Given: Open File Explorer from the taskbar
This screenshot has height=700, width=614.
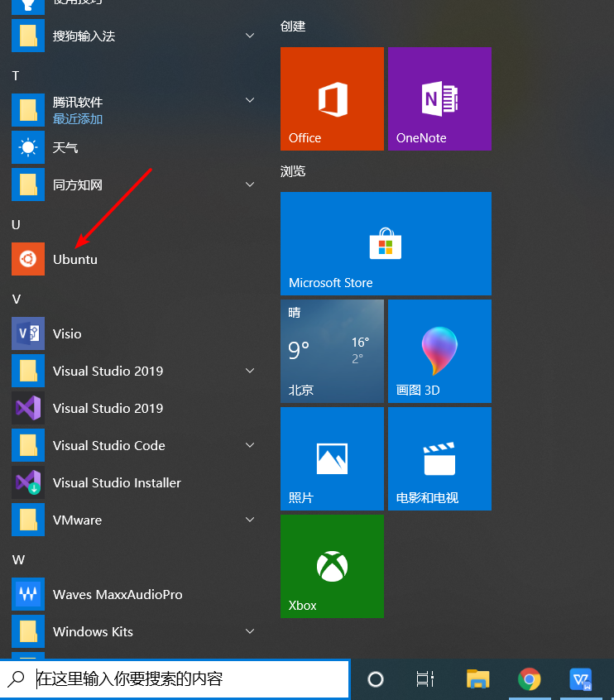Looking at the screenshot, I should [478, 679].
